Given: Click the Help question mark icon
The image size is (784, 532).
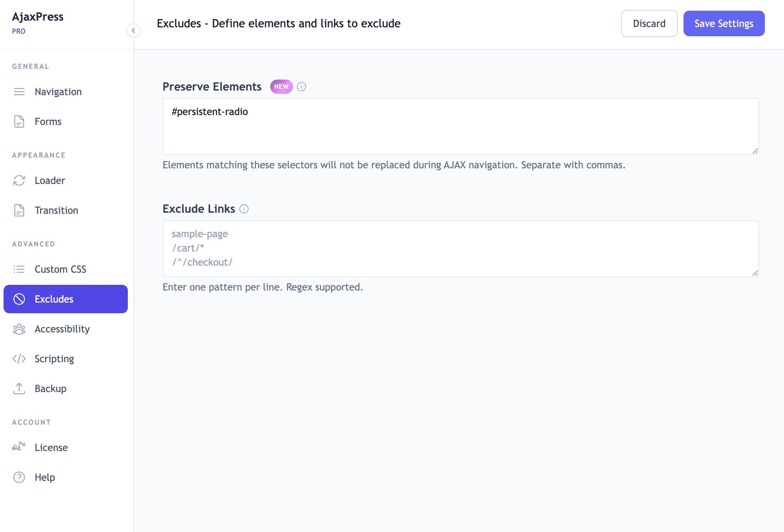Looking at the screenshot, I should coord(19,477).
